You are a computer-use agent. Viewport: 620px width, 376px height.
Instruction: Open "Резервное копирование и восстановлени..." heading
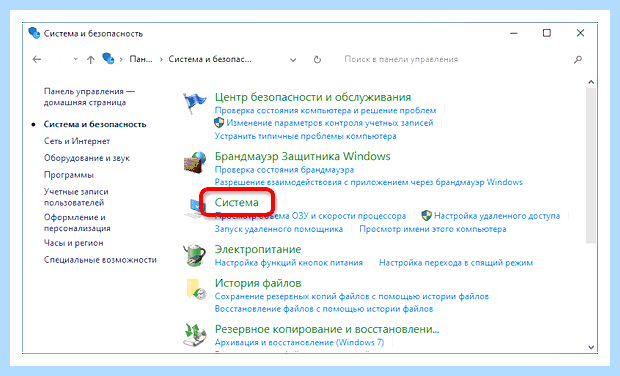(327, 329)
